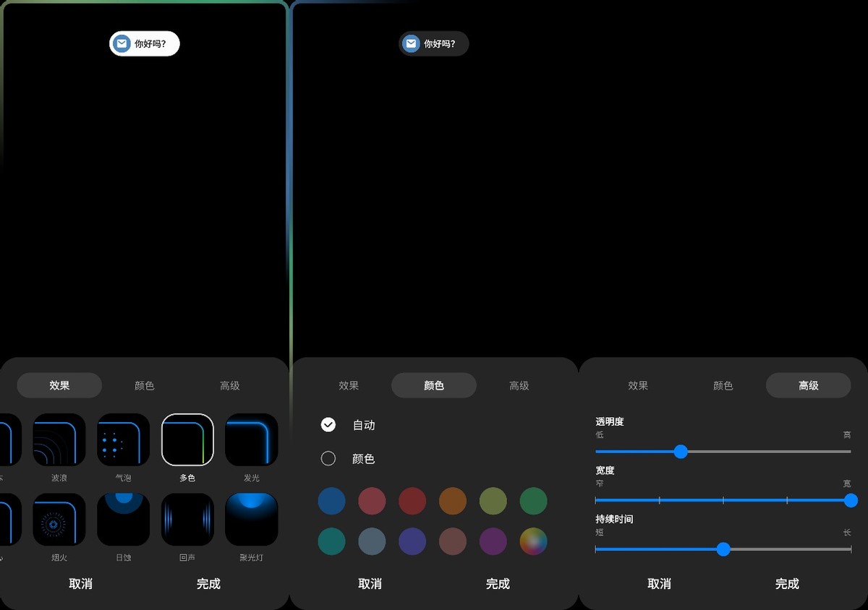Select the 发光 glow lighting effect
868x610 pixels.
252,439
